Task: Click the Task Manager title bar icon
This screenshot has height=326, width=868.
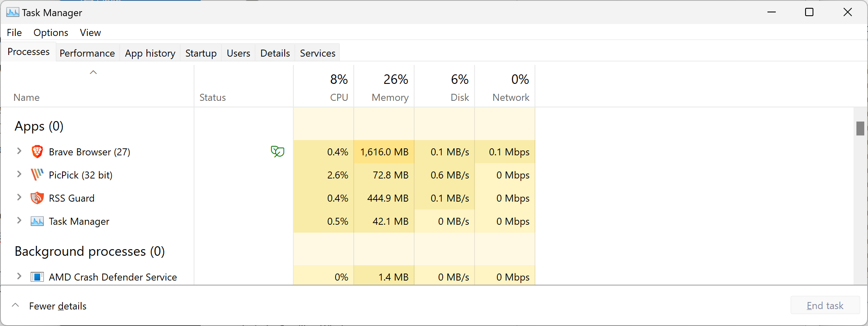Action: pyautogui.click(x=13, y=12)
